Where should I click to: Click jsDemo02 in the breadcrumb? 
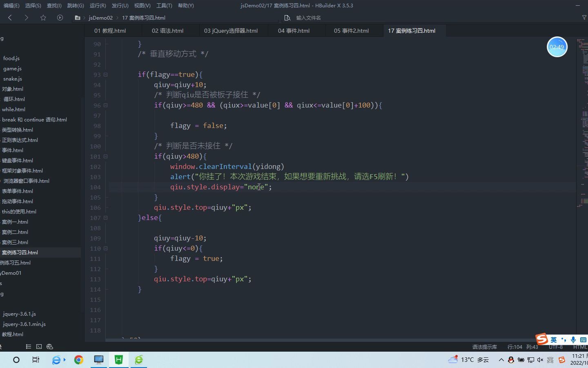(100, 18)
